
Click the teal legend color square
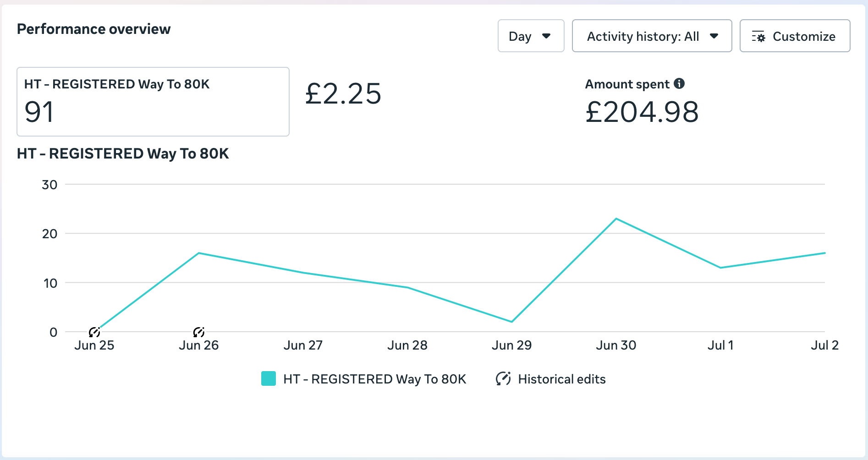pyautogui.click(x=269, y=379)
